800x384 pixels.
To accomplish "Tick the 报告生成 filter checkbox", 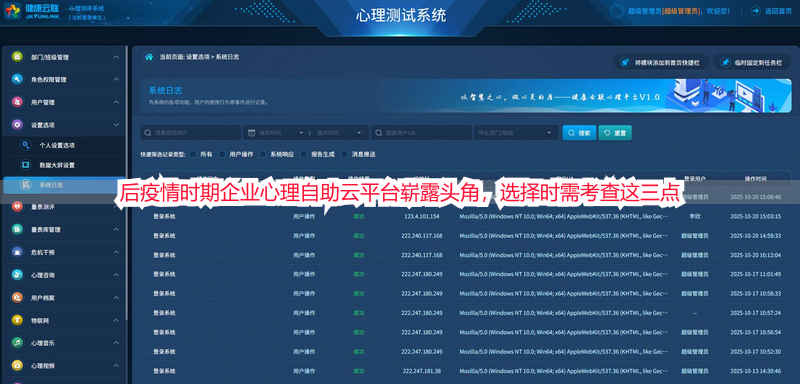I will point(304,154).
